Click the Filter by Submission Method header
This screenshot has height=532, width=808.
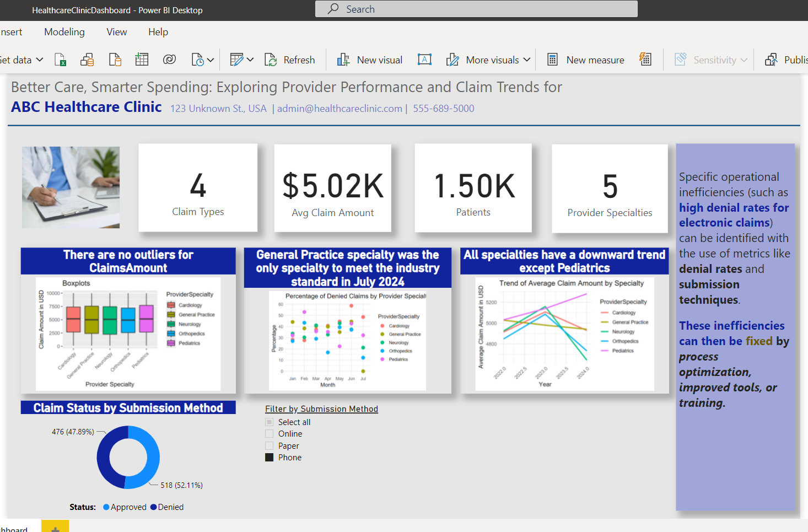321,409
